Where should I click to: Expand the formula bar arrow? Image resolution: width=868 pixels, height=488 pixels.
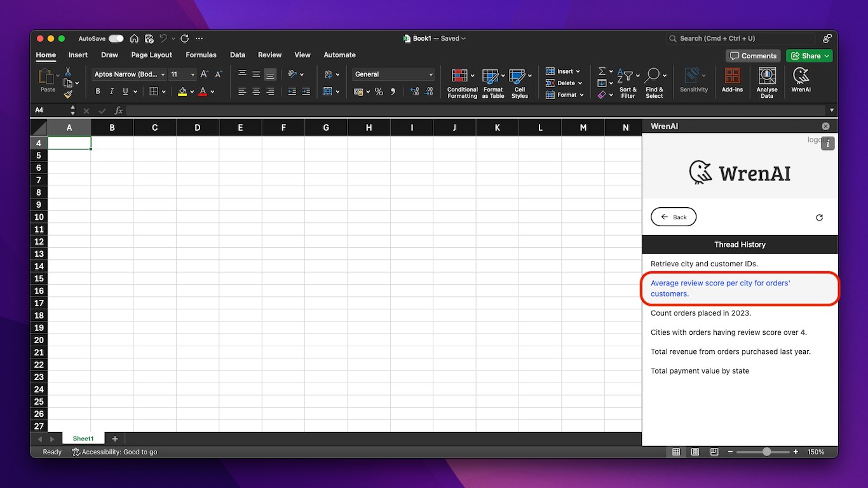832,111
